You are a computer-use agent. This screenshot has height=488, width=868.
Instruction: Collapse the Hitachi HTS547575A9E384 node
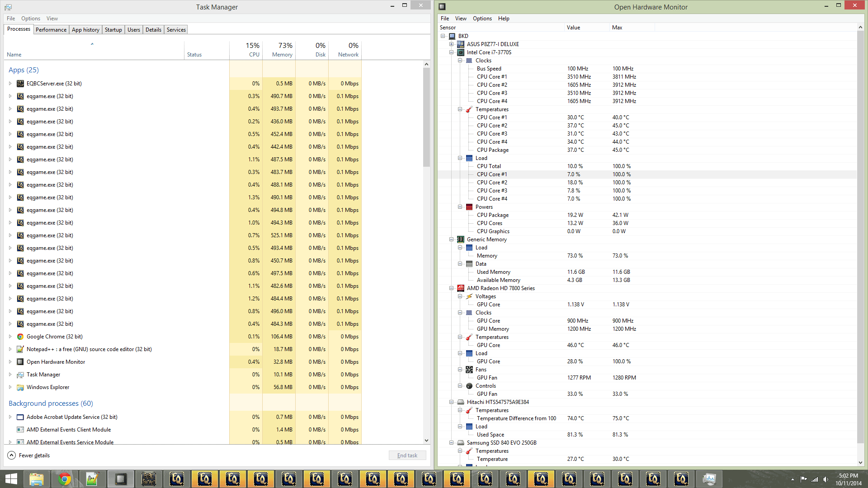(451, 402)
